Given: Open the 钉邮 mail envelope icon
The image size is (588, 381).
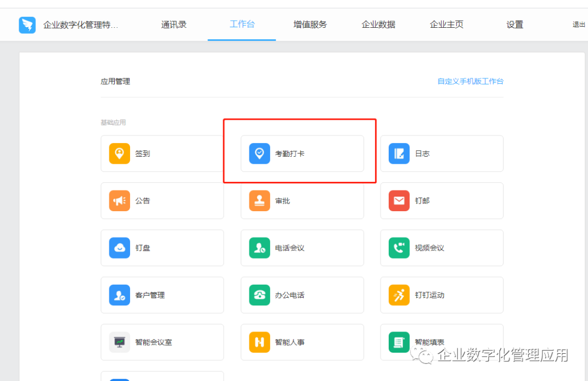Looking at the screenshot, I should point(399,201).
